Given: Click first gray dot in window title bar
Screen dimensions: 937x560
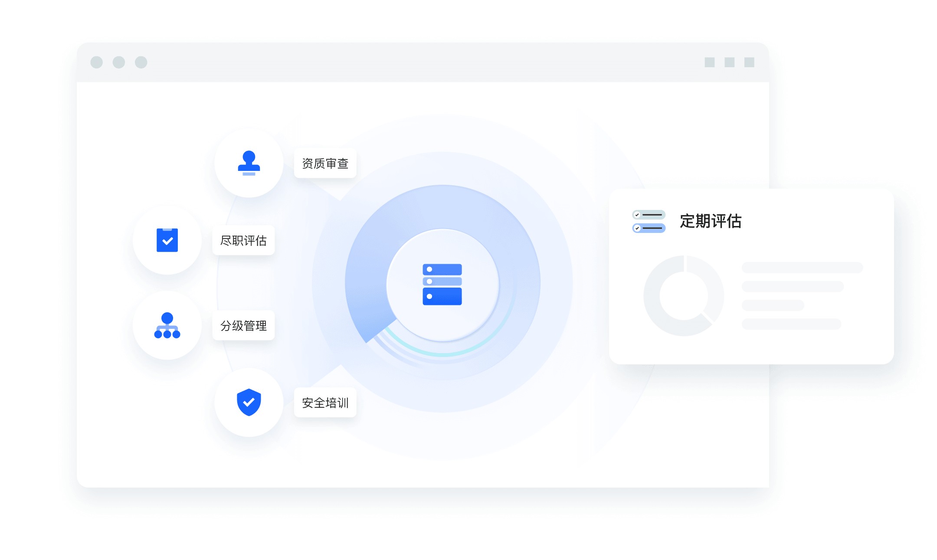Looking at the screenshot, I should pos(97,62).
